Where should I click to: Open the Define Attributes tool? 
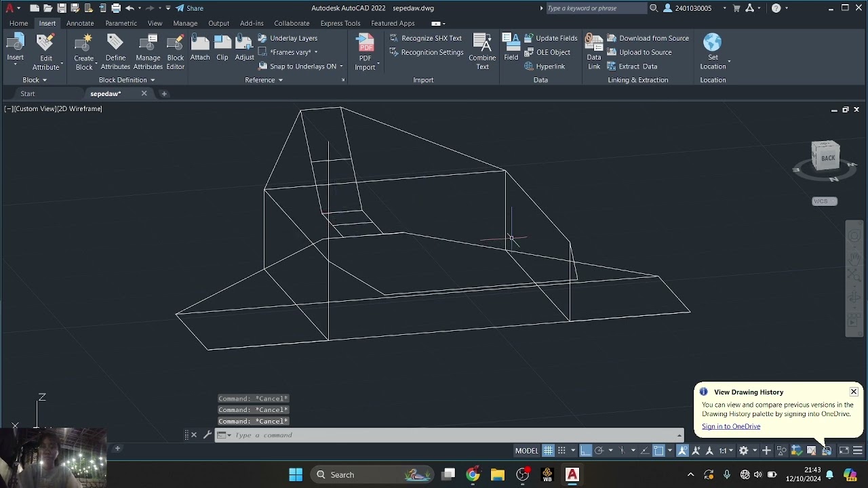115,52
